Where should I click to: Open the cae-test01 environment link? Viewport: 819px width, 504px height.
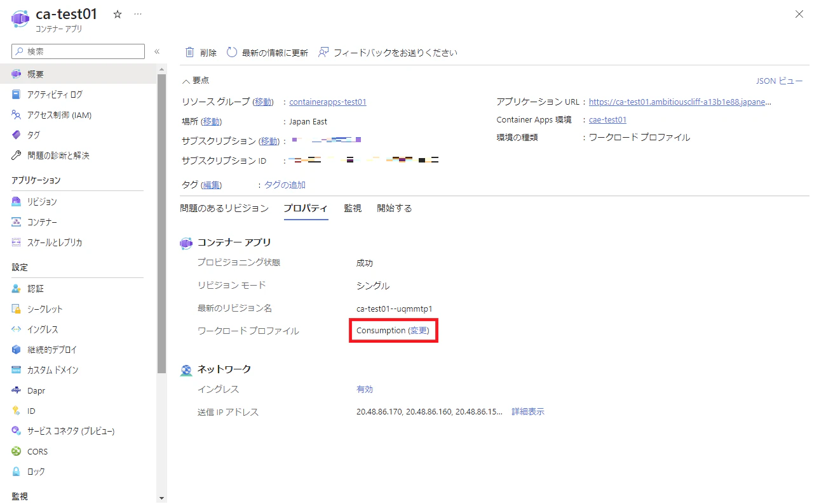click(x=608, y=119)
